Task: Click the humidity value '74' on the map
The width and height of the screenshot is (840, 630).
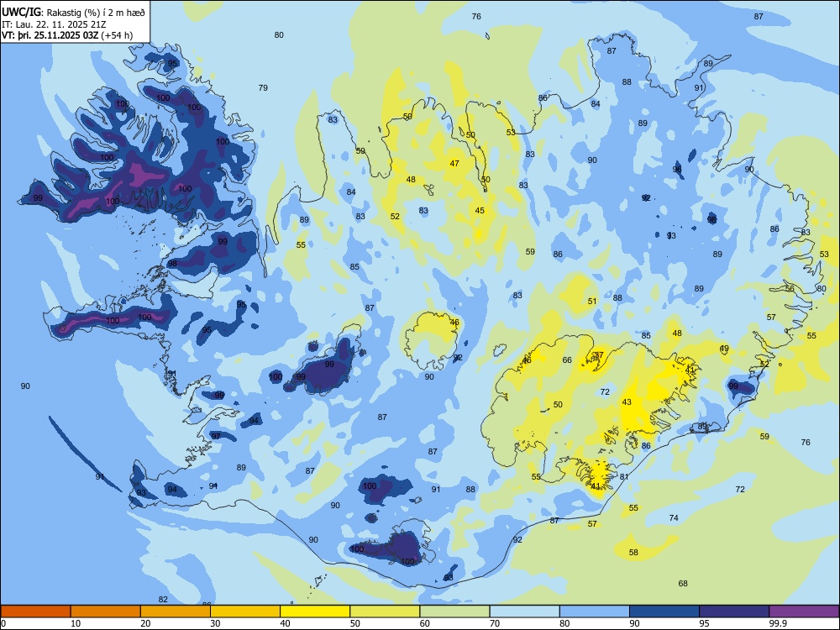Action: 674,517
